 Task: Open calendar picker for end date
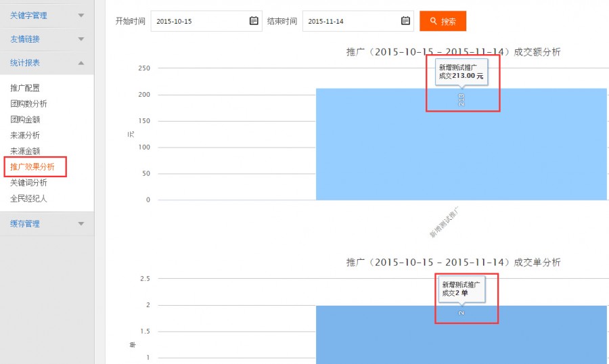(405, 20)
